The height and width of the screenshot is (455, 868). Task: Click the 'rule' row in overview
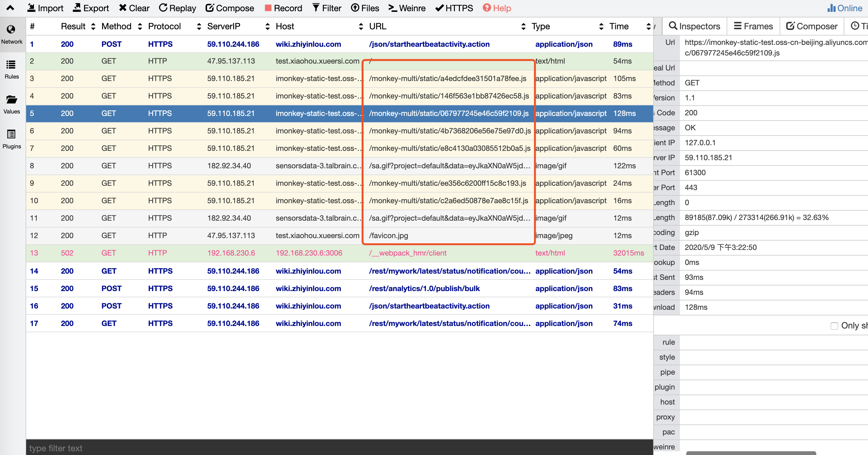pyautogui.click(x=761, y=342)
